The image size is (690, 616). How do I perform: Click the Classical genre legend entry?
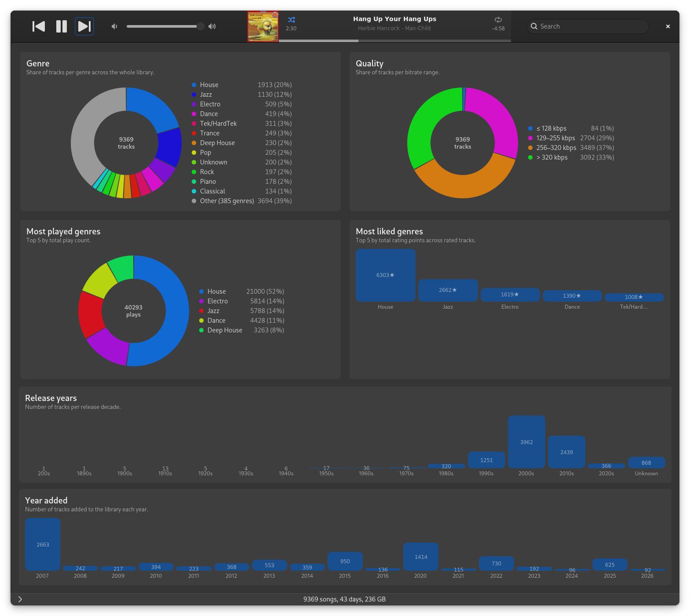(242, 191)
